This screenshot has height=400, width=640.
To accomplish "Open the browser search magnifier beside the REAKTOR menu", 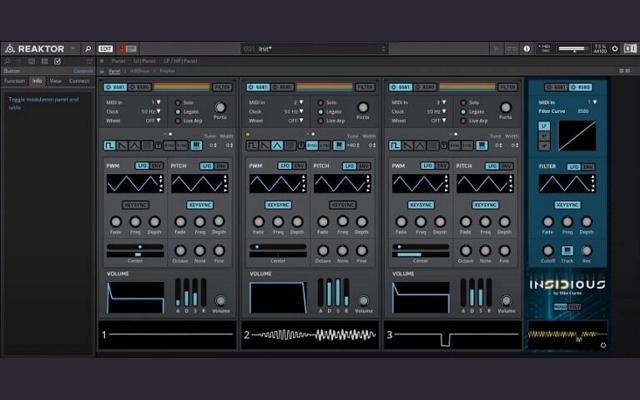I will pos(88,49).
